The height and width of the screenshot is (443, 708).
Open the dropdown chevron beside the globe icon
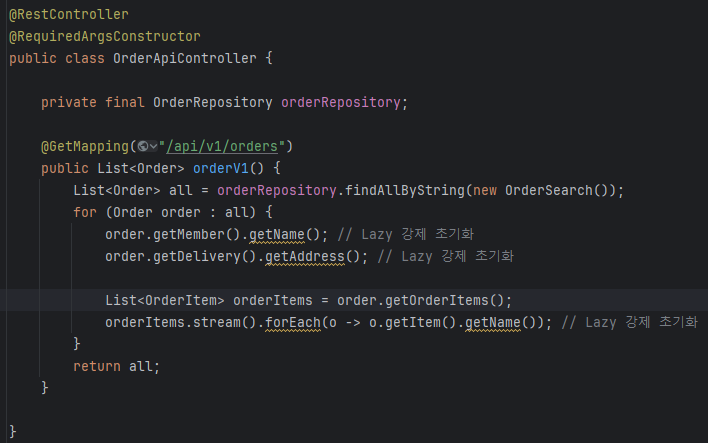click(x=154, y=146)
